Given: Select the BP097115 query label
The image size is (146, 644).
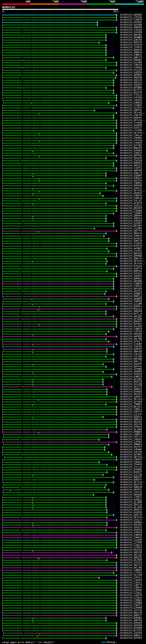Looking at the screenshot, I should (8, 7).
